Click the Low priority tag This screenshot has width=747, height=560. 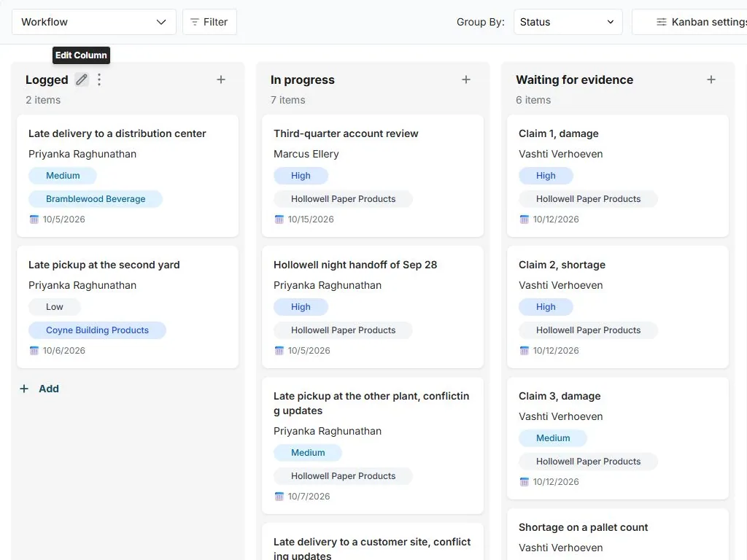[54, 307]
